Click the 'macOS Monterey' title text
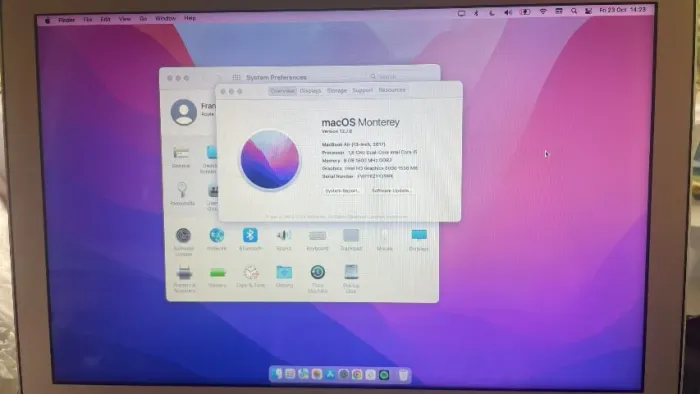The height and width of the screenshot is (394, 700). coord(360,122)
